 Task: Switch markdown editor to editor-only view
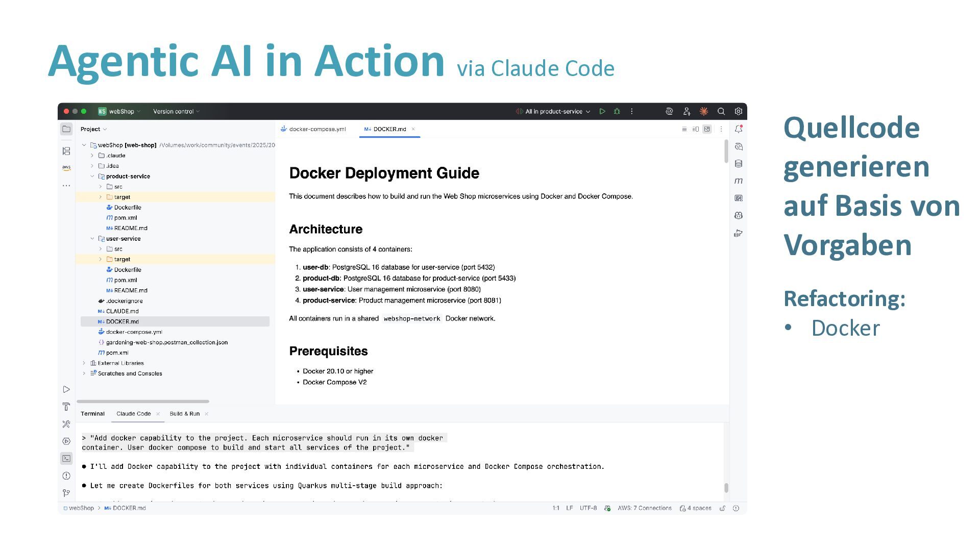[x=684, y=129]
